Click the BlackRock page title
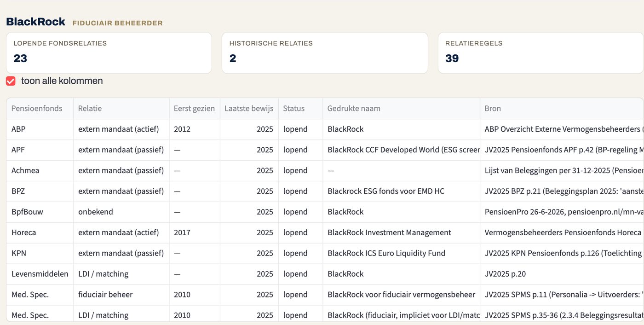The image size is (644, 325). 36,22
